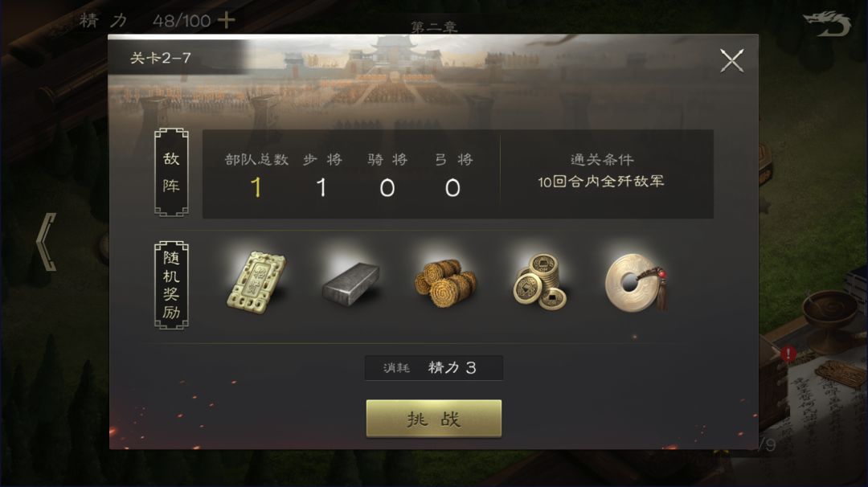868x487 pixels.
Task: Close the 关卡2-7 stage dialog
Action: [731, 60]
